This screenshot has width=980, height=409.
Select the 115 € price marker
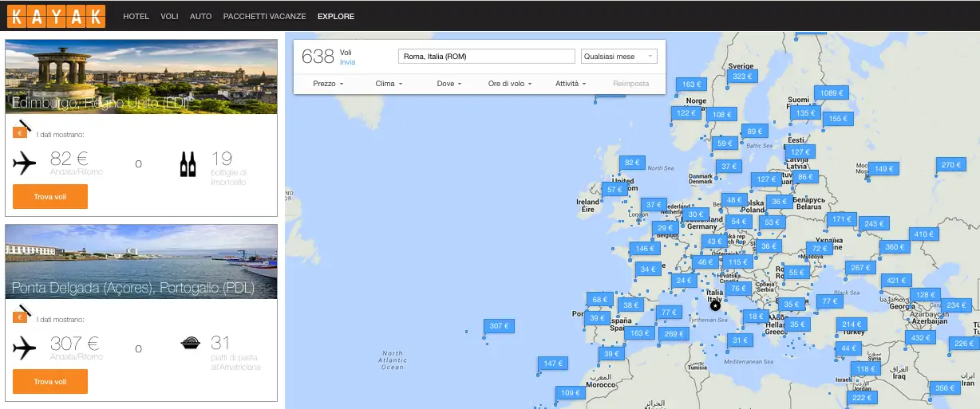coord(737,262)
